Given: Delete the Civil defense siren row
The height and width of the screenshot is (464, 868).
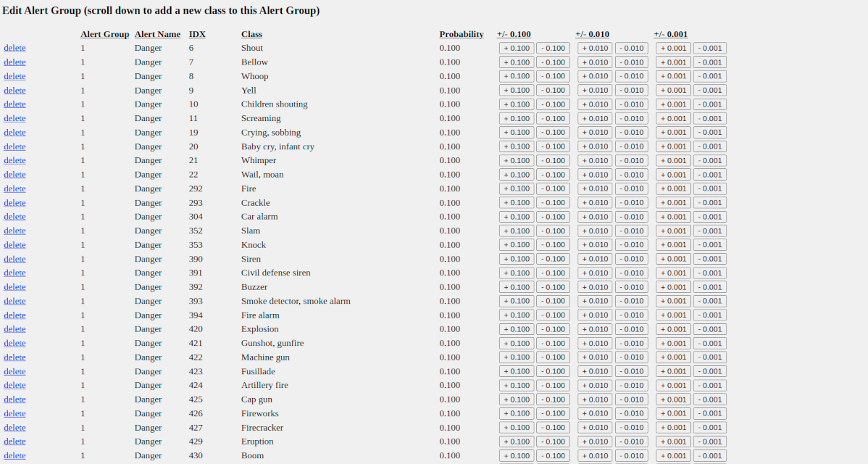Looking at the screenshot, I should pos(14,273).
